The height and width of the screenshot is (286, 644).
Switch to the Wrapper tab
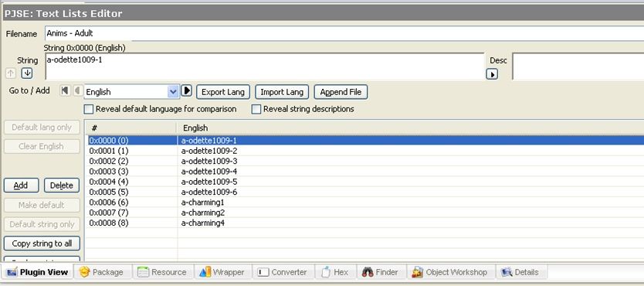222,272
